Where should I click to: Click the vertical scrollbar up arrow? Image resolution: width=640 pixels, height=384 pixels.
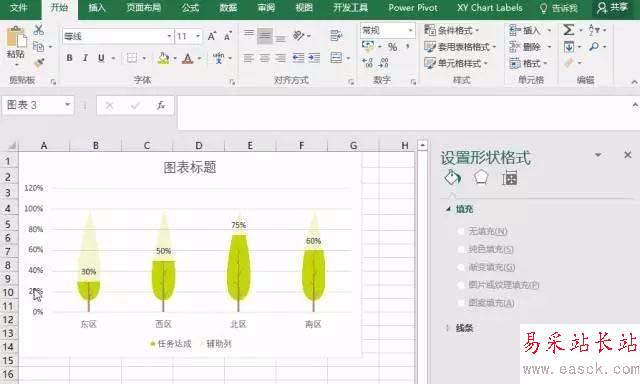pos(423,145)
